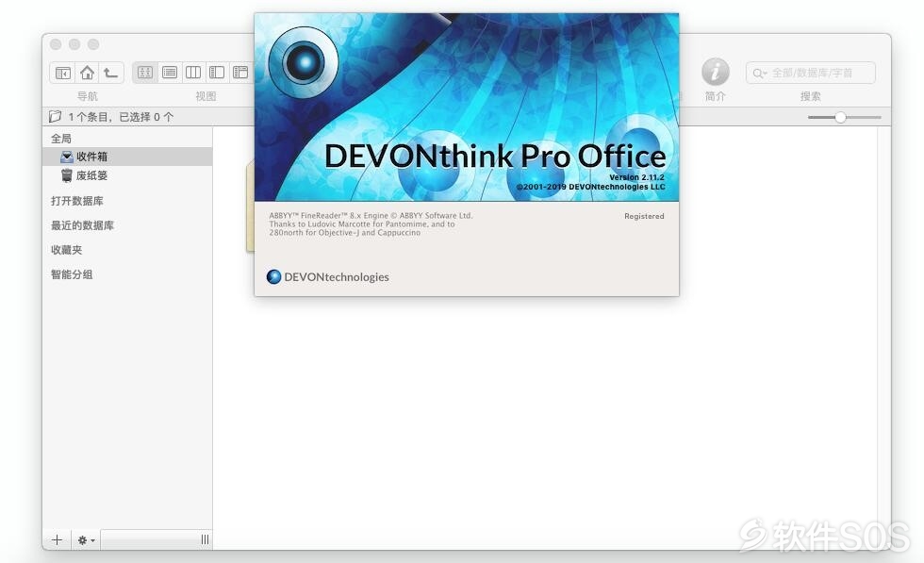Click the 打开数据库 sidebar section
924x563 pixels.
point(77,201)
